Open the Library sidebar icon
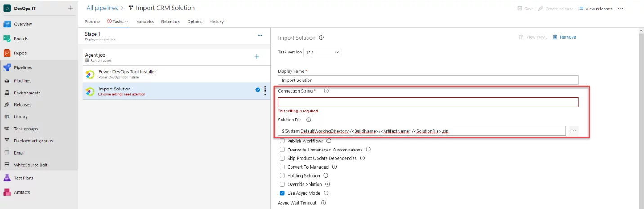Viewport: 644px width, 209px height. click(7, 117)
